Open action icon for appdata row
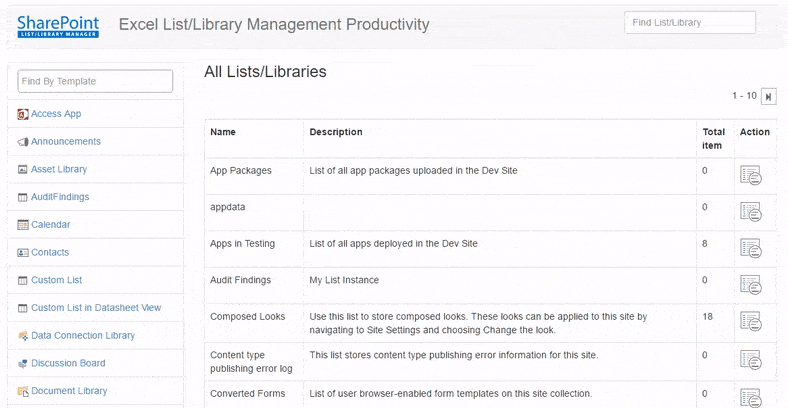Screen dimensions: 788x408 pos(751,212)
